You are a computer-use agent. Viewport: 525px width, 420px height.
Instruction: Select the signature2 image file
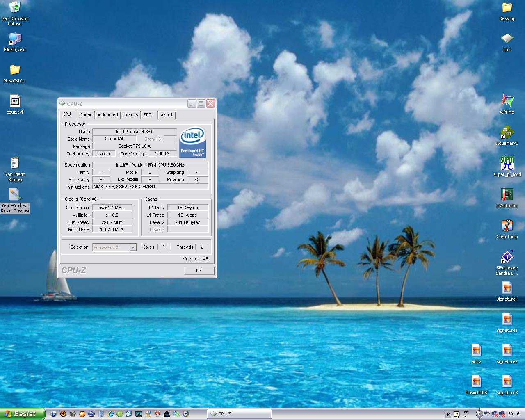507,354
